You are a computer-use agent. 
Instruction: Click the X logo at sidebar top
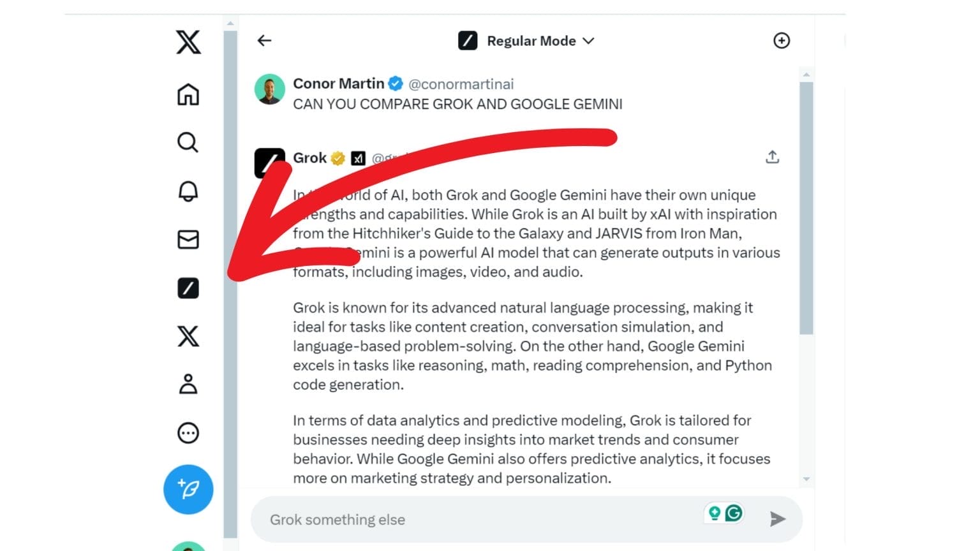click(188, 42)
